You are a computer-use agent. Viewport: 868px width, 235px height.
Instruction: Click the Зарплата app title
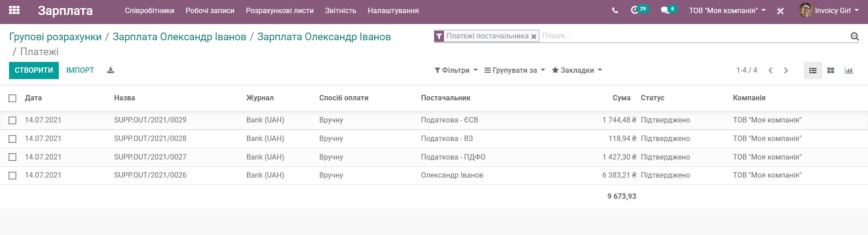coord(66,10)
